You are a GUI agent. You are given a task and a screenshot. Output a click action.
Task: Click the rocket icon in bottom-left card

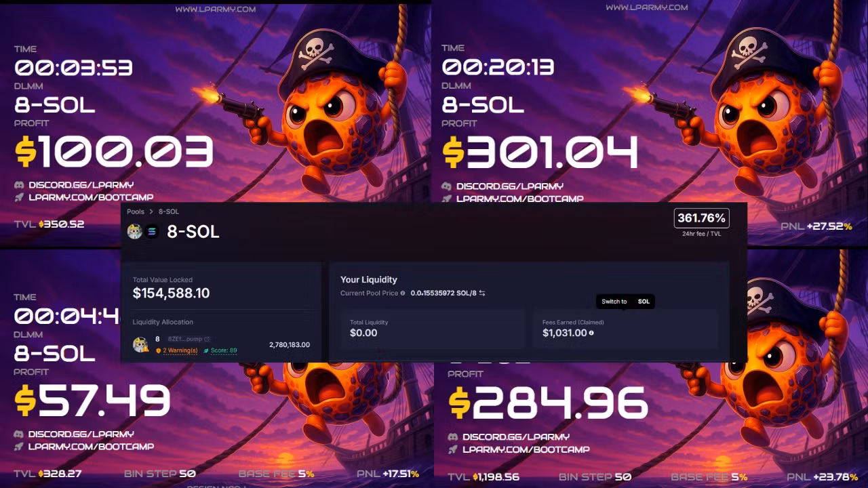[20, 447]
